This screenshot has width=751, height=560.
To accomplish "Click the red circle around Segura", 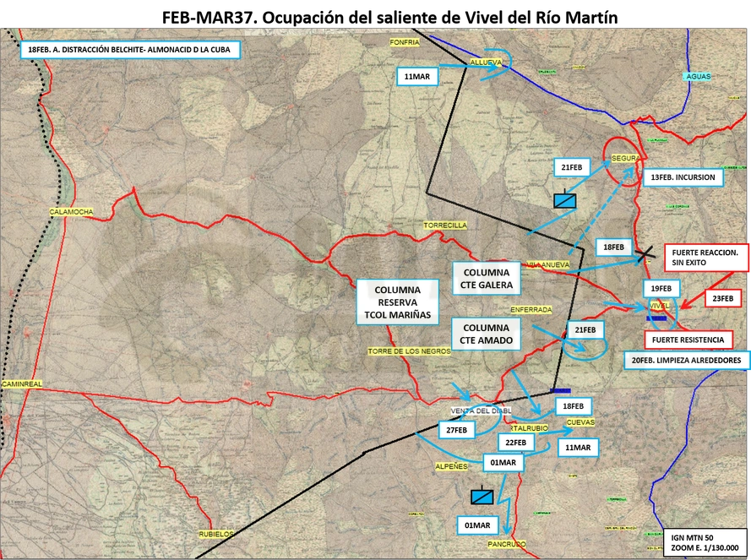I will coord(622,161).
